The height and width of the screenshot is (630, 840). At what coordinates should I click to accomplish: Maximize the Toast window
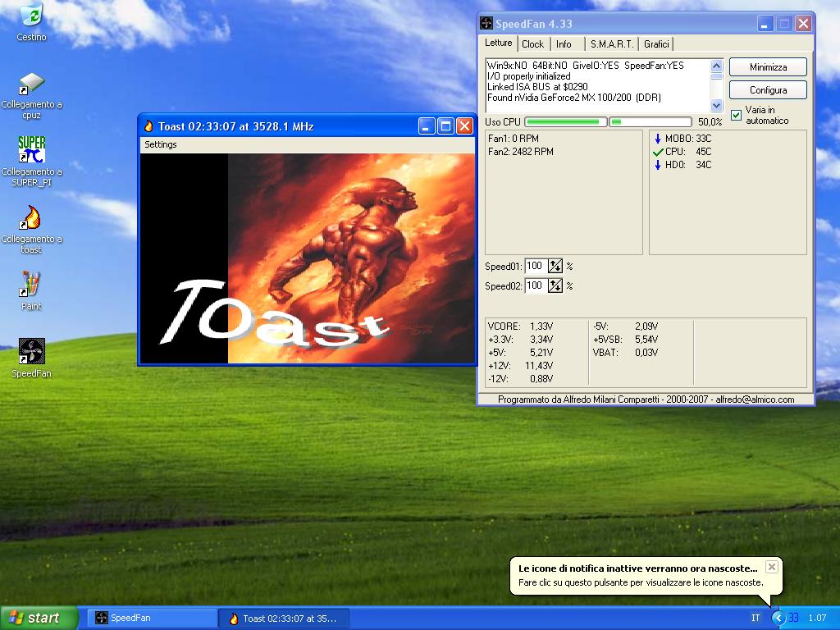coord(445,126)
